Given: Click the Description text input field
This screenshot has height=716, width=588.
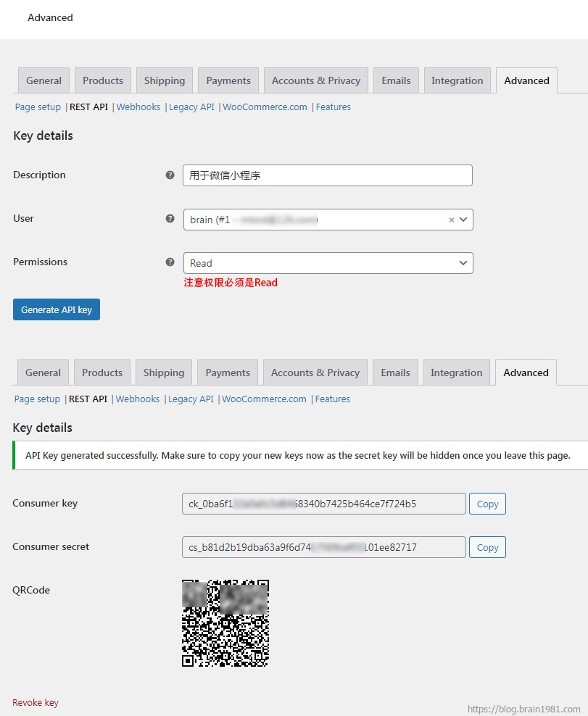Looking at the screenshot, I should click(x=328, y=175).
